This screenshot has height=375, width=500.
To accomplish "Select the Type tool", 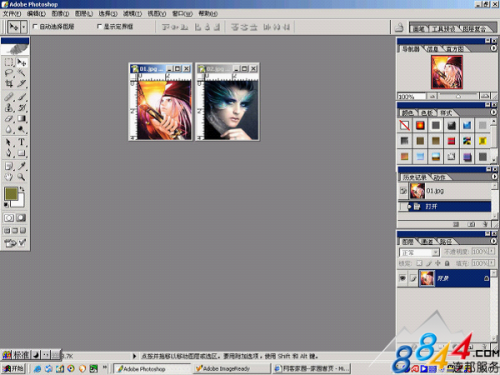I will pos(21,142).
